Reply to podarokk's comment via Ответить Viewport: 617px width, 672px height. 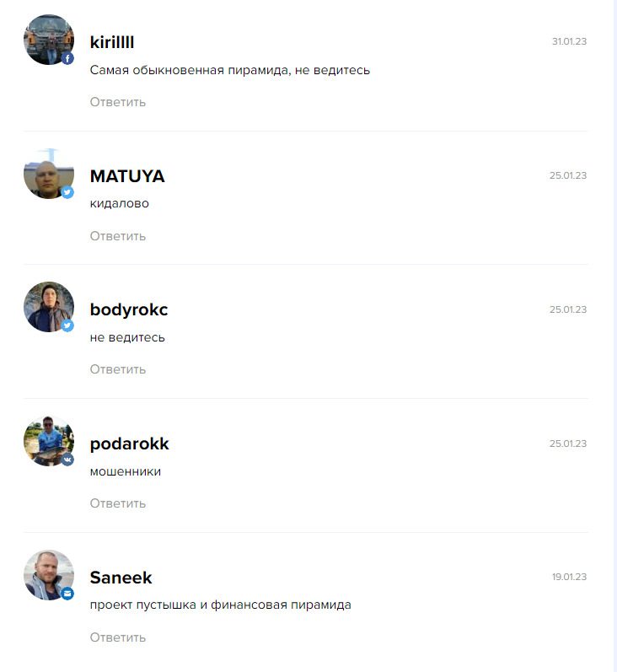tap(118, 503)
